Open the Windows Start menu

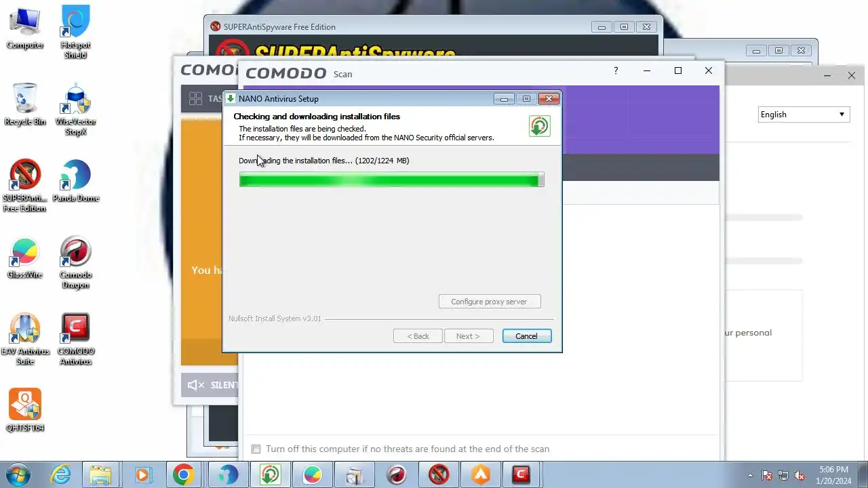(18, 475)
